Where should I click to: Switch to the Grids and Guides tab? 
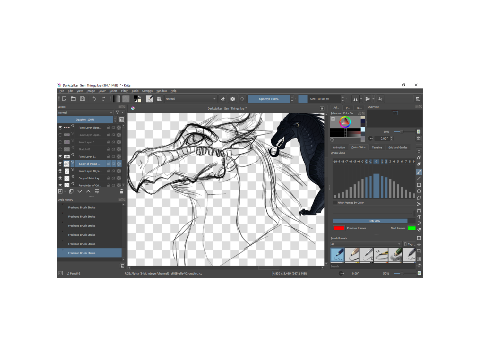(398, 147)
